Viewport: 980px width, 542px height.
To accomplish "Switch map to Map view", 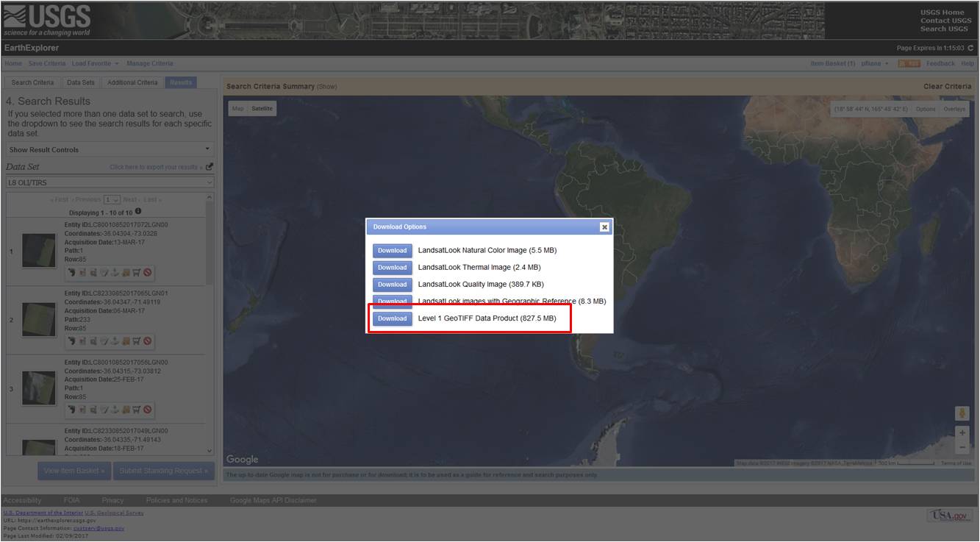I will (x=237, y=109).
